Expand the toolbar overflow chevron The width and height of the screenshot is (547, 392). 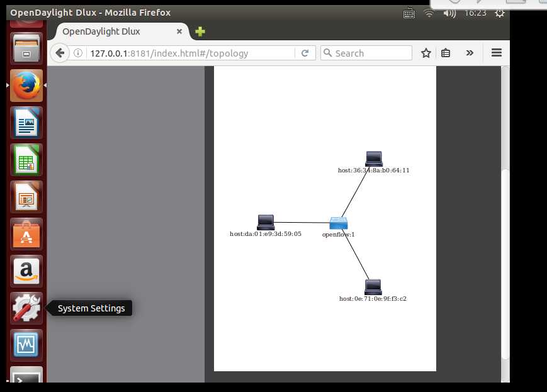point(470,53)
